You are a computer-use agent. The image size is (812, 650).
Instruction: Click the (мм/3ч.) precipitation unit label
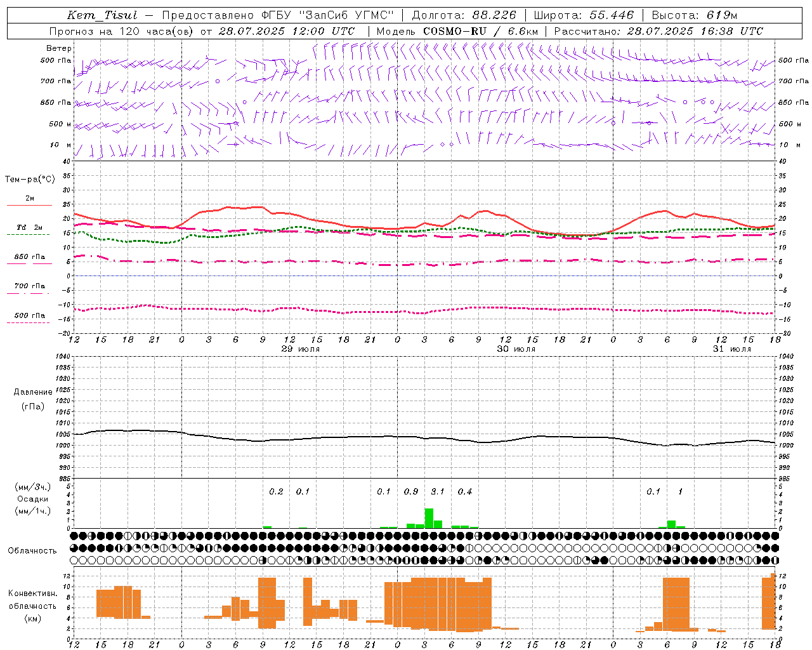tap(33, 487)
